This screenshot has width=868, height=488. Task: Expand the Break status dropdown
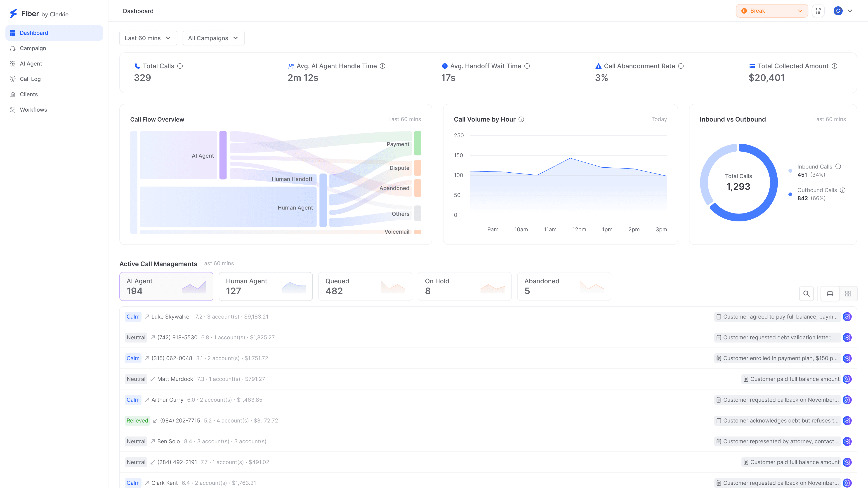pos(772,11)
